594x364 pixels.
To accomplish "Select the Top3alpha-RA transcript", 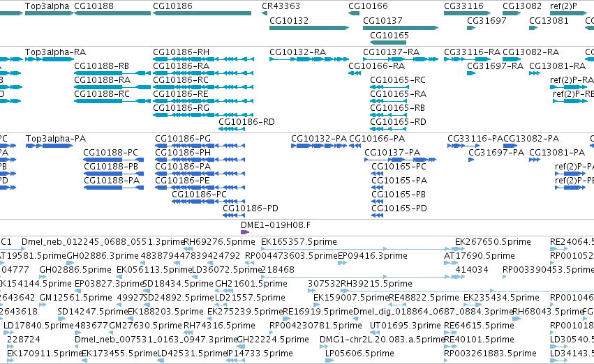I will click(50, 59).
